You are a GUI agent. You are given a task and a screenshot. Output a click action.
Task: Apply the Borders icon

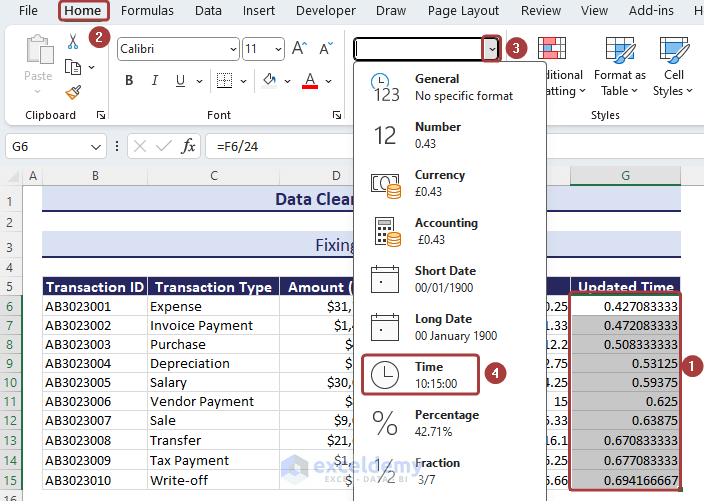[x=224, y=81]
